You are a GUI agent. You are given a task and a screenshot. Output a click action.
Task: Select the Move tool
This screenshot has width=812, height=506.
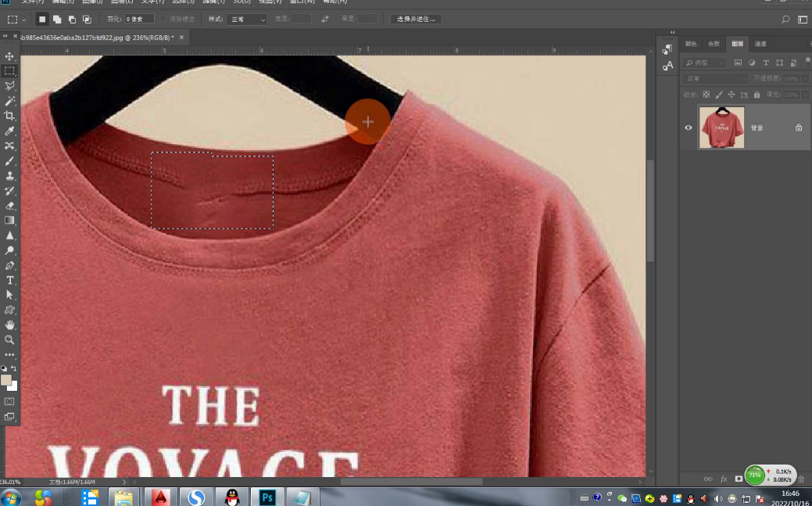9,56
